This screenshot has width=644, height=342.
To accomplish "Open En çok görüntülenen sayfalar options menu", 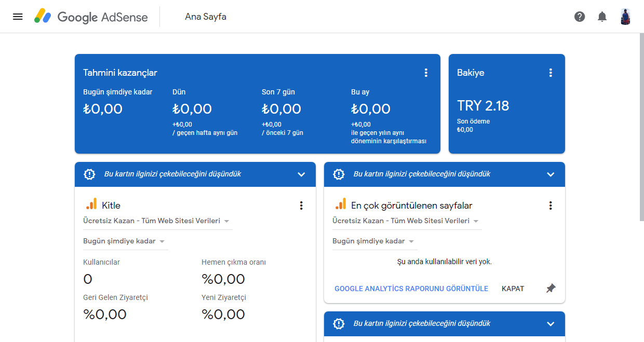I will tap(551, 206).
